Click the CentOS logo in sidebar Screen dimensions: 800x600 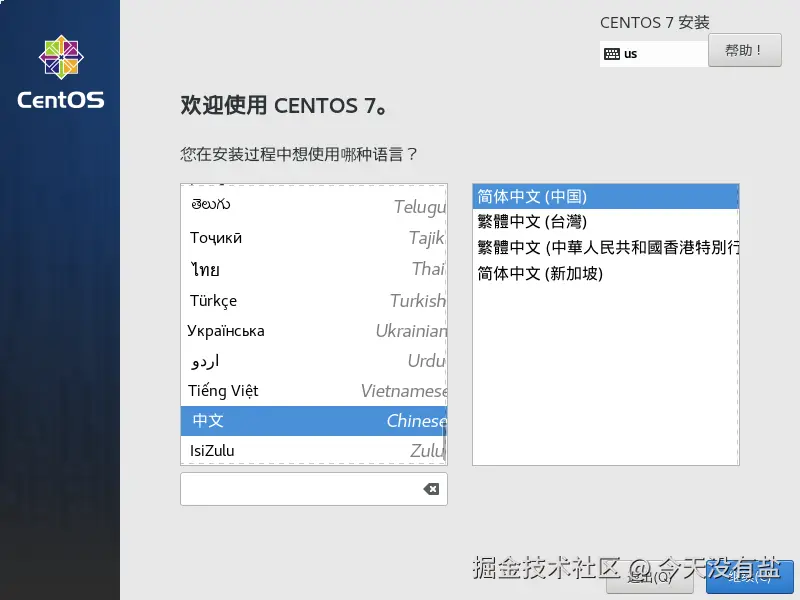61,72
